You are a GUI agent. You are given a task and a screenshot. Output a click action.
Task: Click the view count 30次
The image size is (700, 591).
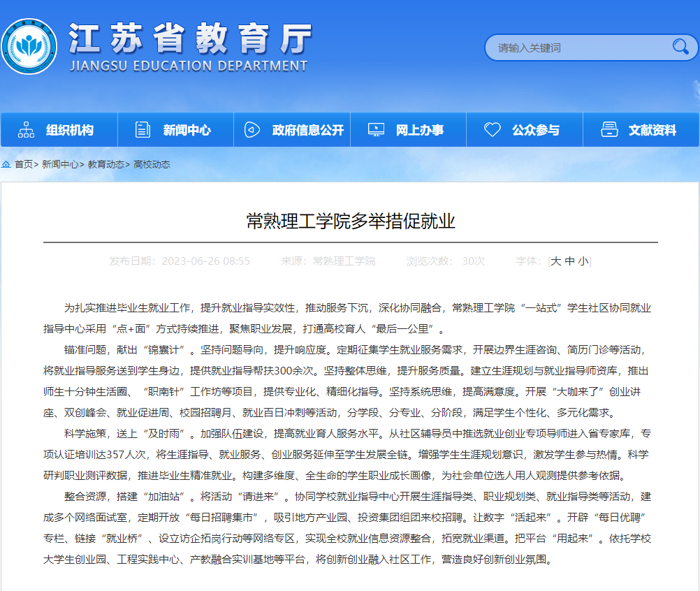pos(473,261)
